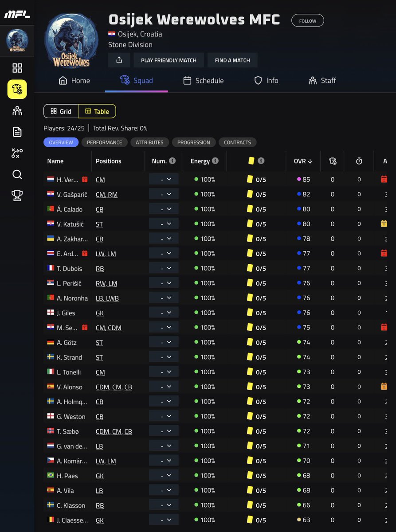Click player name L. Perišić
This screenshot has height=532, width=396.
pyautogui.click(x=69, y=283)
